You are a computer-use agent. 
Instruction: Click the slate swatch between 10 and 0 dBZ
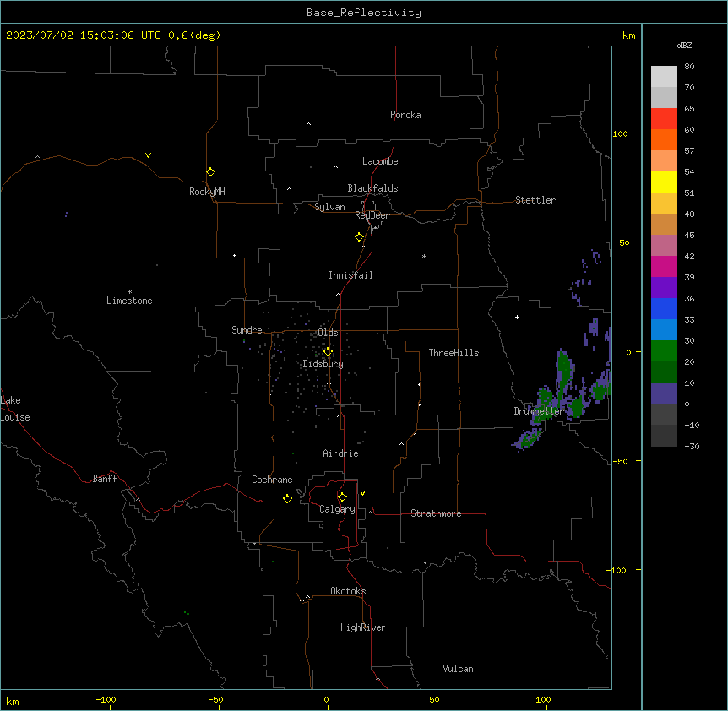coord(664,393)
